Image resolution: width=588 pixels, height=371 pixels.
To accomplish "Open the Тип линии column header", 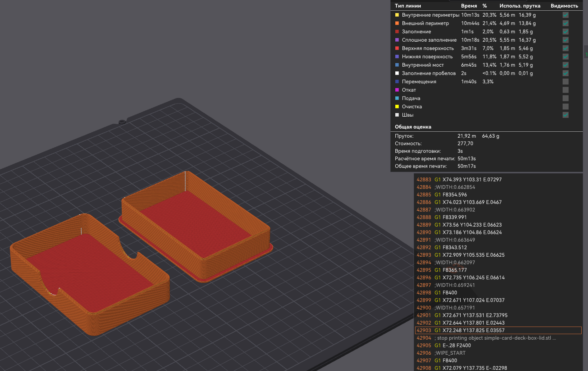I will (x=408, y=6).
